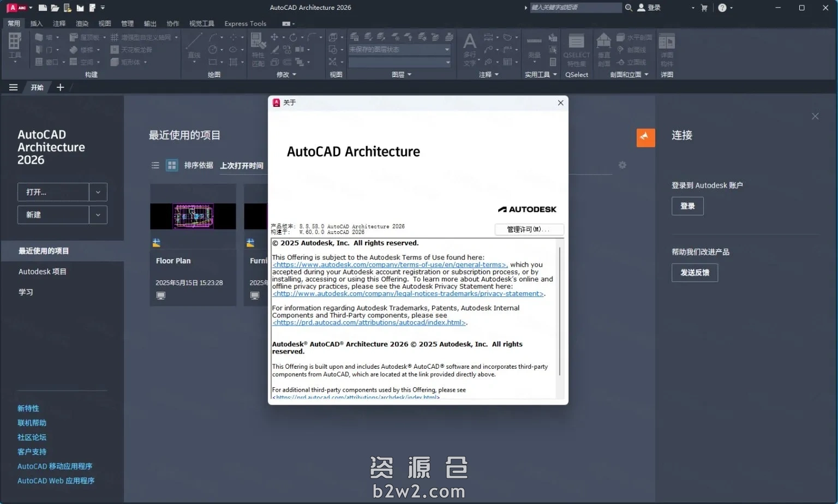This screenshot has width=838, height=504.
Task: Open the 插入 (Insert) ribbon tab
Action: point(37,23)
